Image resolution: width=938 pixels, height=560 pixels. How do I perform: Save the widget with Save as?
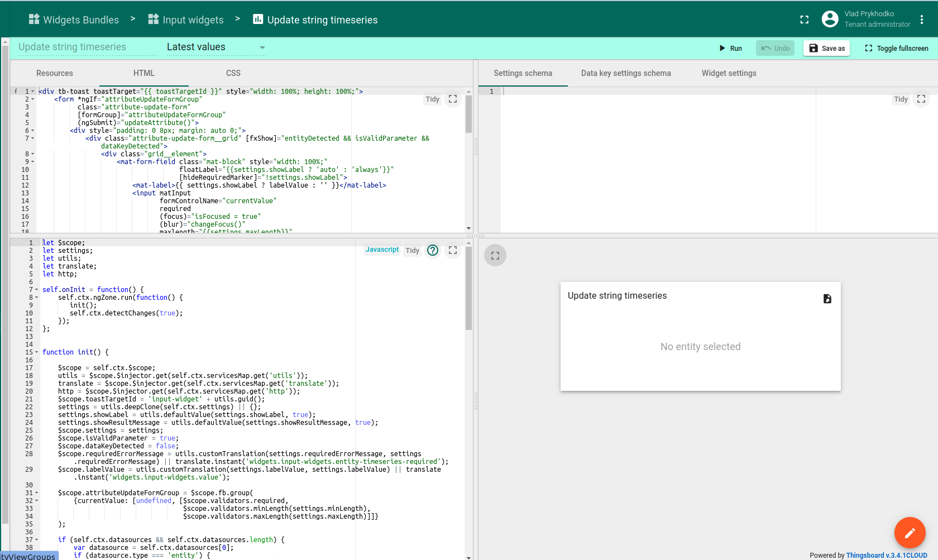point(826,48)
